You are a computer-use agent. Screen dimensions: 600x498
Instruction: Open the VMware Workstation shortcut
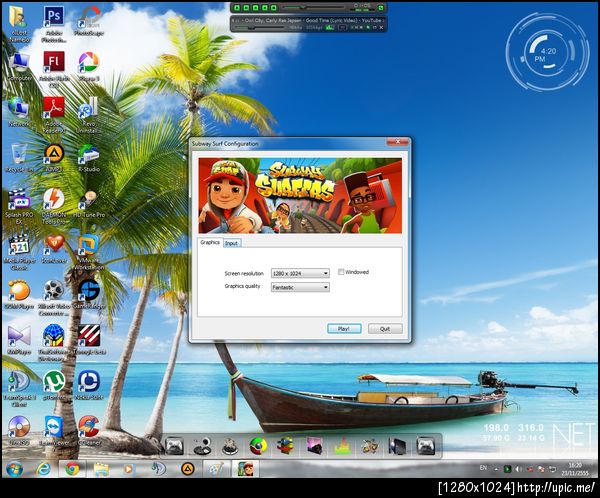click(88, 252)
